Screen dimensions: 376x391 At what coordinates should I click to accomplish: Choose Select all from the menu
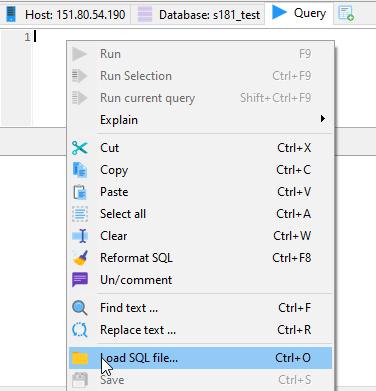pyautogui.click(x=200, y=214)
